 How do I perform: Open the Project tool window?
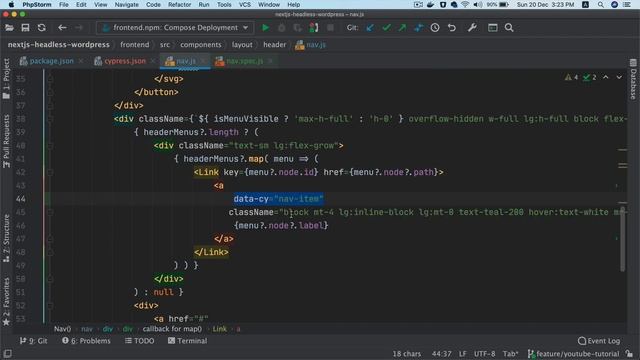(6, 78)
